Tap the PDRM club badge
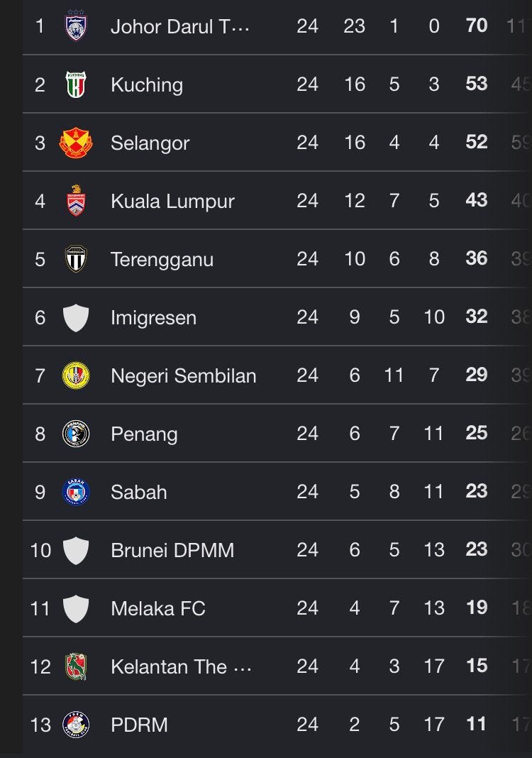Viewport: 532px width, 758px height. pyautogui.click(x=76, y=725)
